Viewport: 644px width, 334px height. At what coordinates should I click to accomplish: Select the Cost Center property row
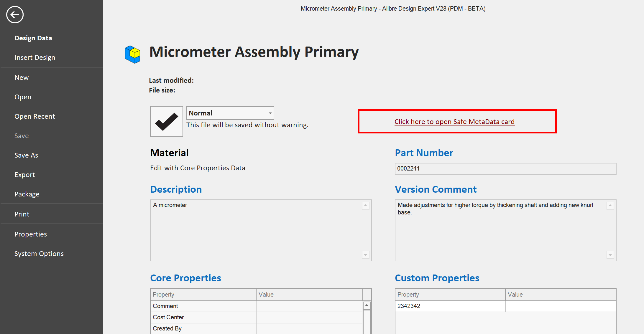click(203, 317)
